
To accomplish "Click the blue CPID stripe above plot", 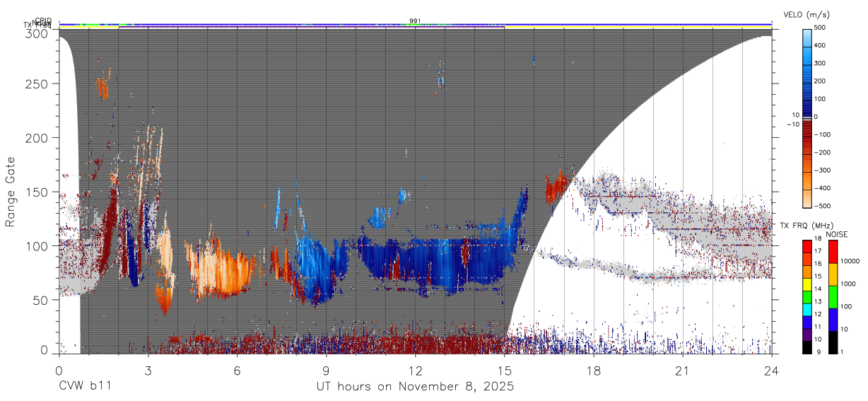I will pos(415,24).
